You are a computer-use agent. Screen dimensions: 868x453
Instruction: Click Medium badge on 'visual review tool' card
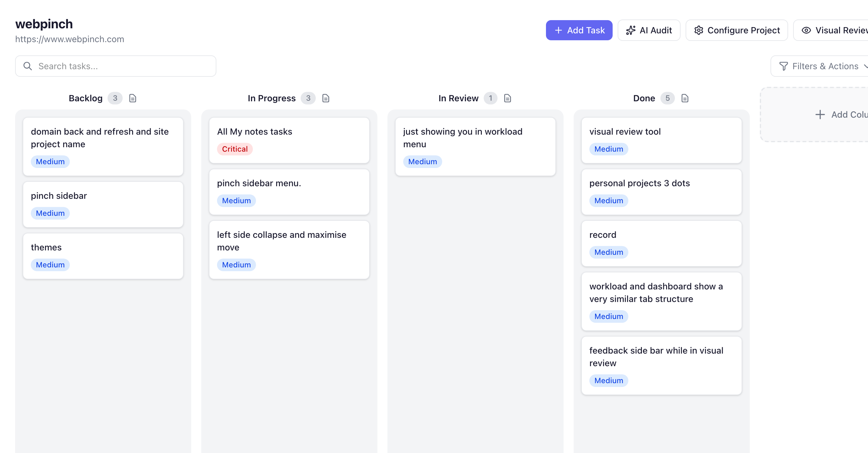(609, 149)
